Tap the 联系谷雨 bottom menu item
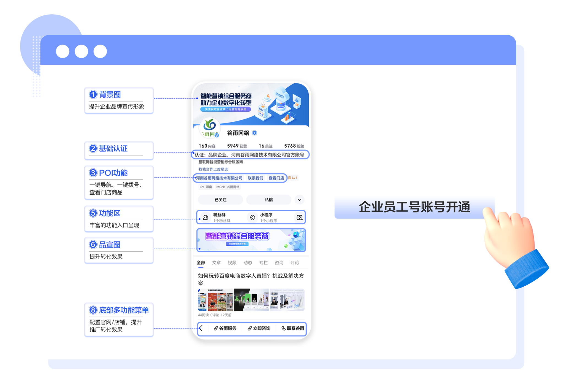The image size is (564, 392). [293, 328]
